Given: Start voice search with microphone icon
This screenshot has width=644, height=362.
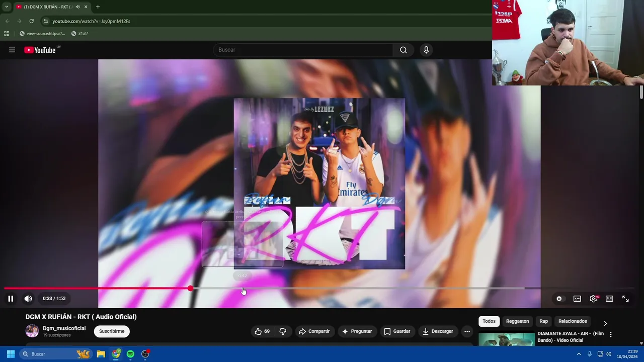Looking at the screenshot, I should (426, 50).
